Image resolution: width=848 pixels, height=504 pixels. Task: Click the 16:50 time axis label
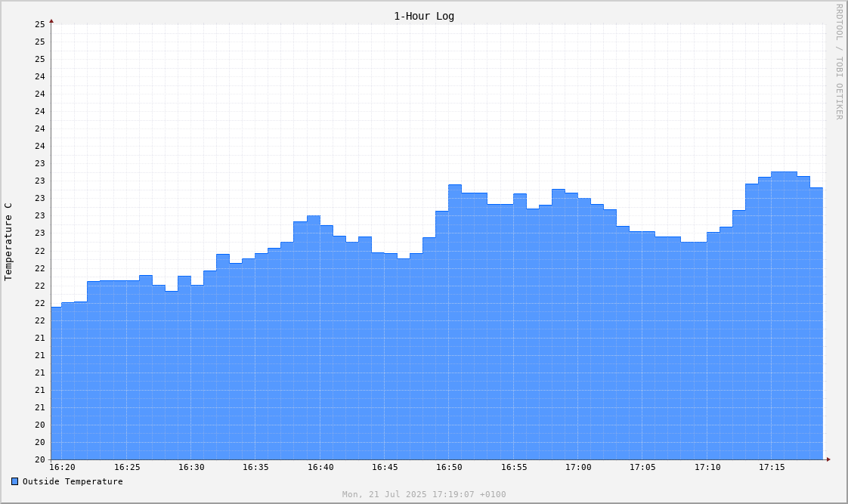[x=450, y=467]
